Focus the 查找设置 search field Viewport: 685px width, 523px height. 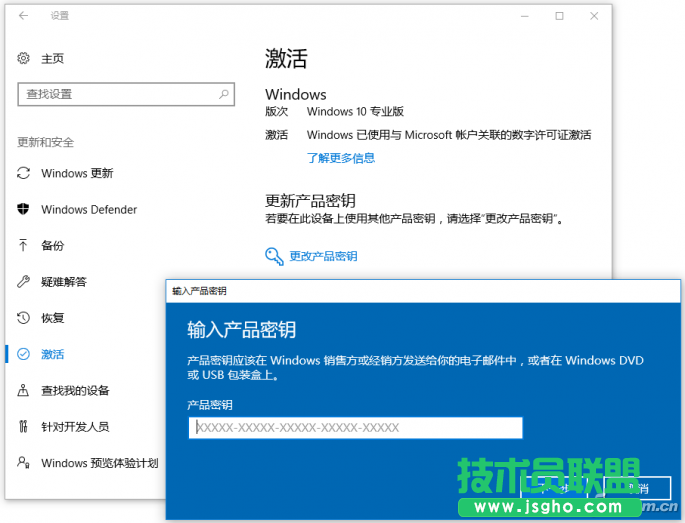[x=126, y=94]
